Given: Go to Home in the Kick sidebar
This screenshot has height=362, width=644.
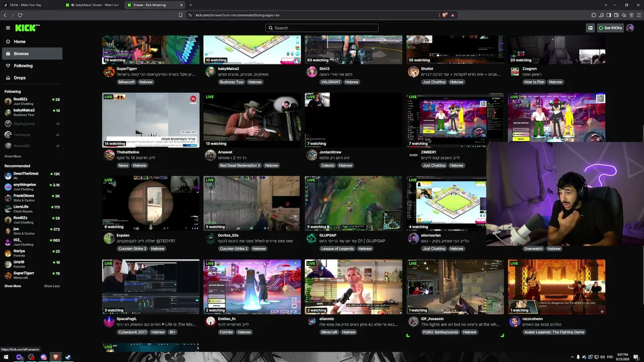Looking at the screenshot, I should pos(32,42).
